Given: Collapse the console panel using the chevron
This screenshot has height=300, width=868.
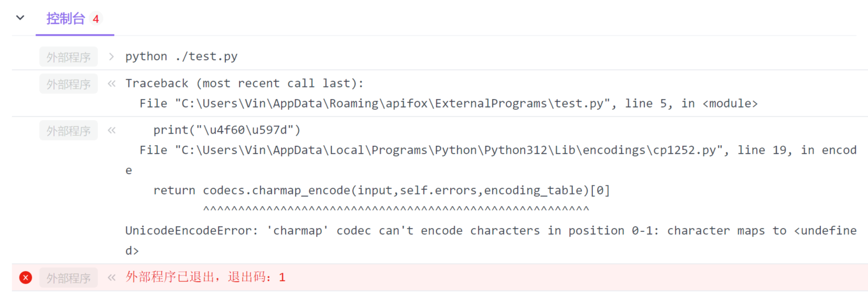Looking at the screenshot, I should [20, 18].
